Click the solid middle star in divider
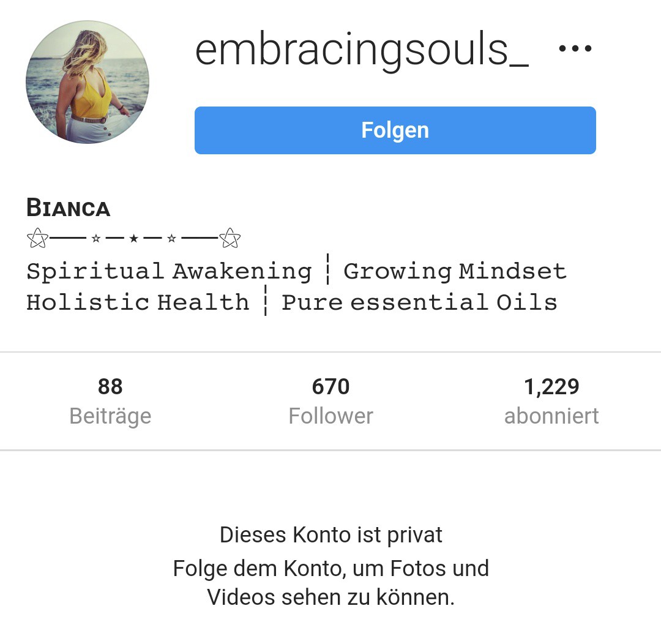This screenshot has height=644, width=661. point(133,239)
